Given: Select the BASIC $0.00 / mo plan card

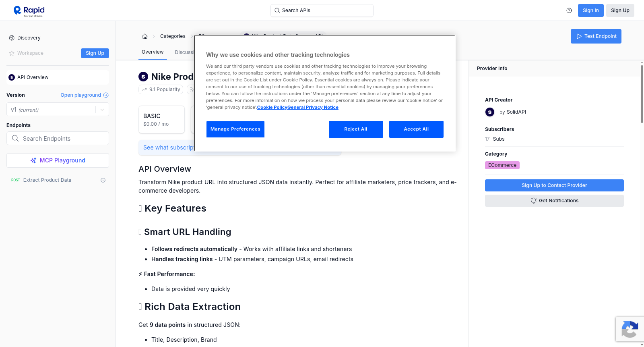Looking at the screenshot, I should pyautogui.click(x=161, y=120).
